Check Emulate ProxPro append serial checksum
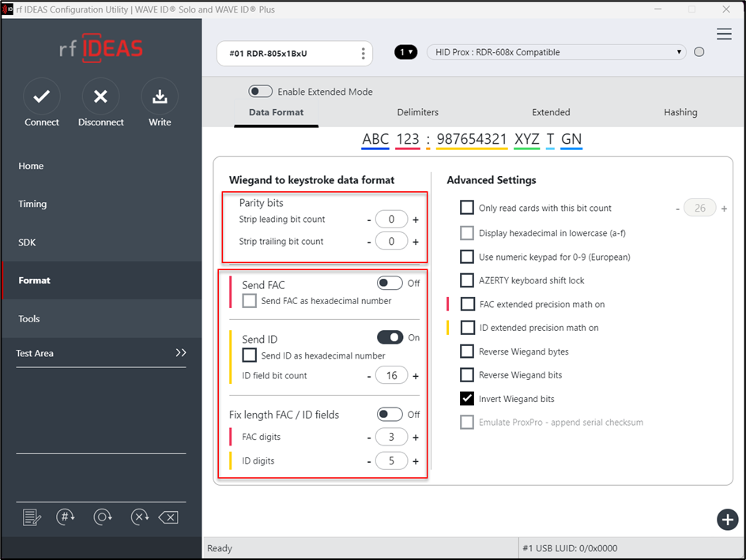 tap(467, 422)
